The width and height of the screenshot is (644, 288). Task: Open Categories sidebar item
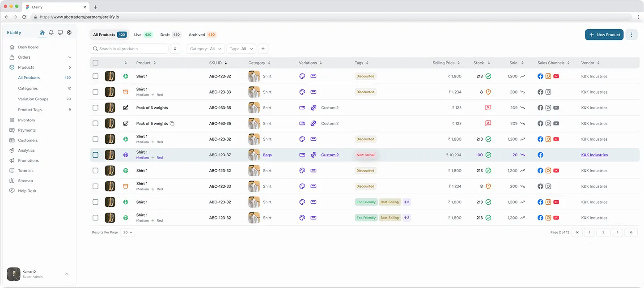click(28, 88)
